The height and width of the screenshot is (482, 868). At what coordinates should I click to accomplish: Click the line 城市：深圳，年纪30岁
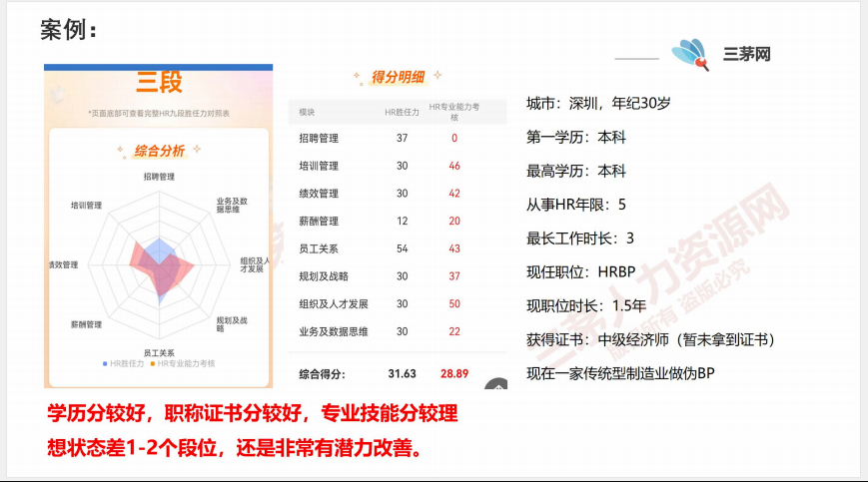[598, 104]
